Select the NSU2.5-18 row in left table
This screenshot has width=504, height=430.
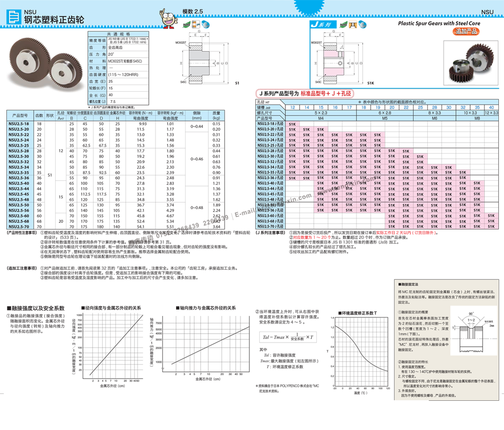pyautogui.click(x=20, y=124)
